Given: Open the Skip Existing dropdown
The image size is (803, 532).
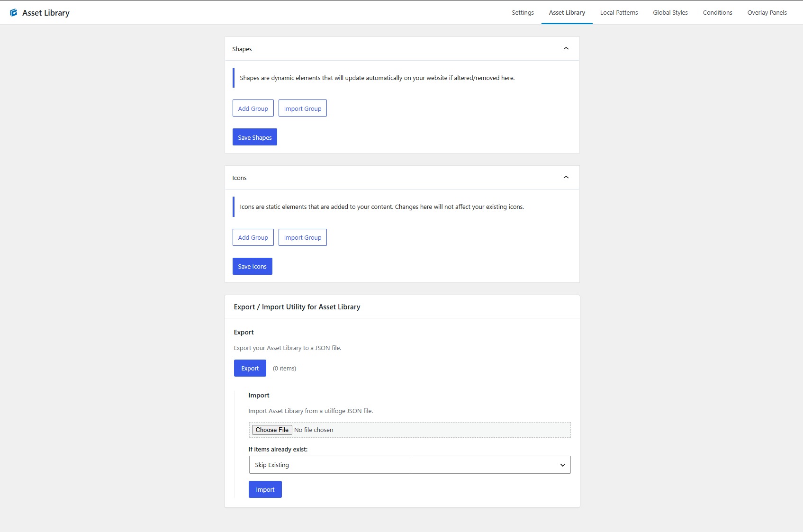Looking at the screenshot, I should point(410,465).
